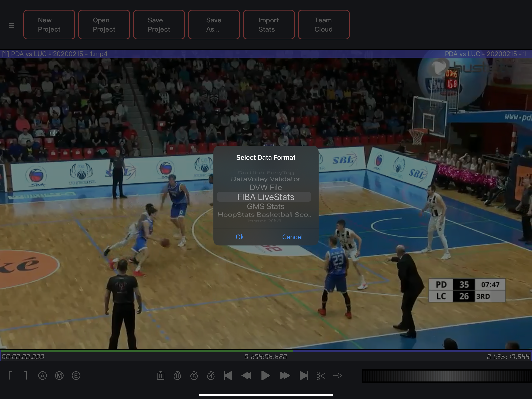This screenshot has height=399, width=532.
Task: Skip to the beginning of video
Action: pos(228,376)
